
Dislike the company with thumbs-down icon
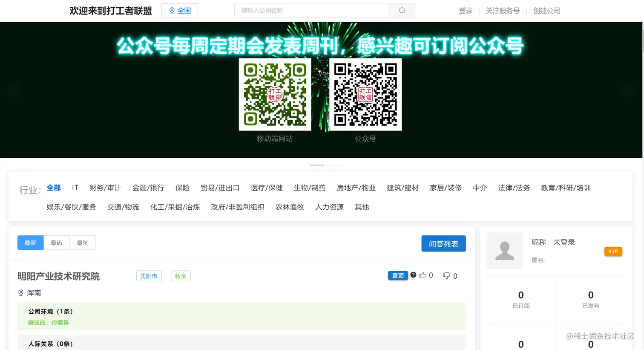[x=446, y=275]
